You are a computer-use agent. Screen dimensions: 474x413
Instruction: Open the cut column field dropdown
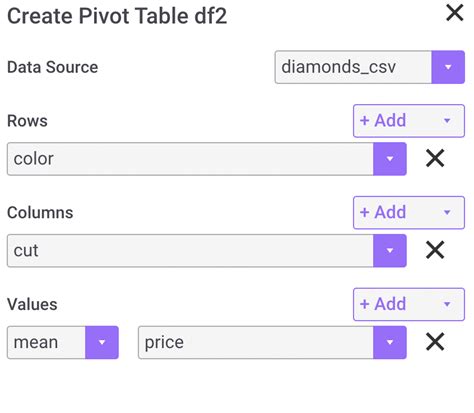(207, 251)
